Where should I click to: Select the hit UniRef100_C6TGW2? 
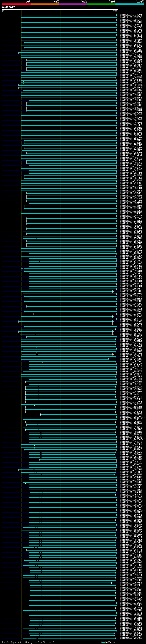(x=131, y=30)
